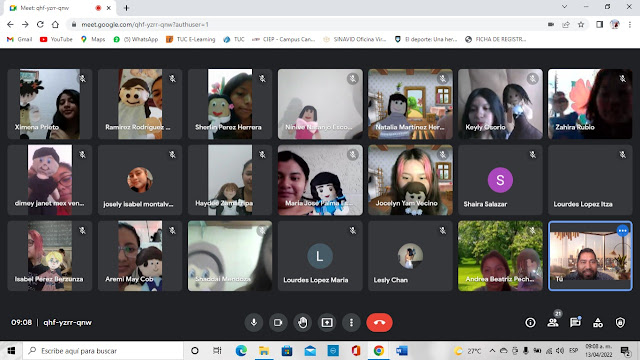Open the SINAVID Oficina Vir... bookmark

pyautogui.click(x=354, y=39)
